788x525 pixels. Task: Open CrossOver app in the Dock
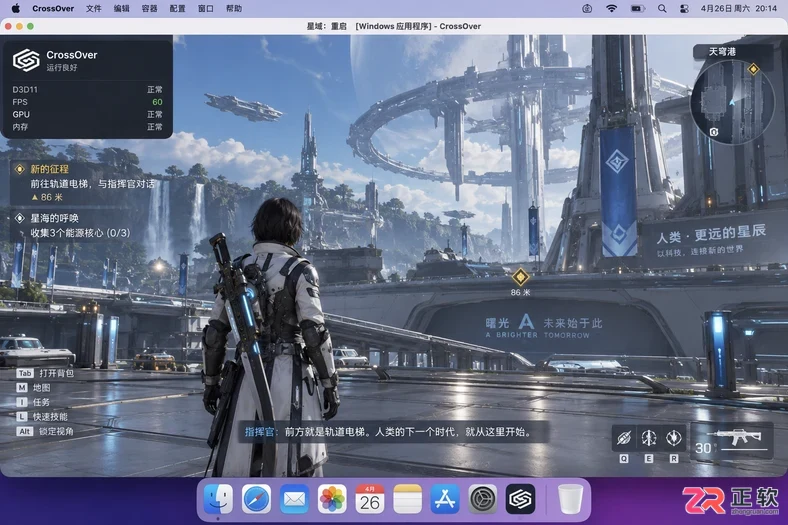(521, 499)
